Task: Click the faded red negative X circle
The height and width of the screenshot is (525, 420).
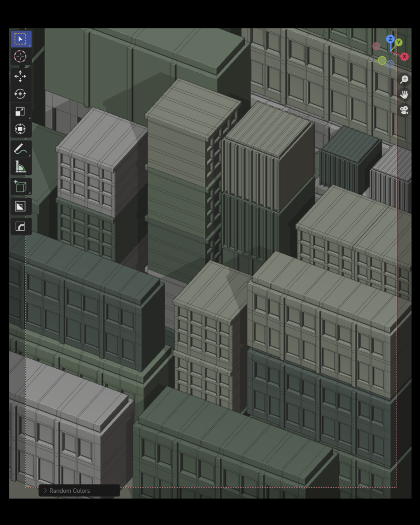Action: click(376, 46)
